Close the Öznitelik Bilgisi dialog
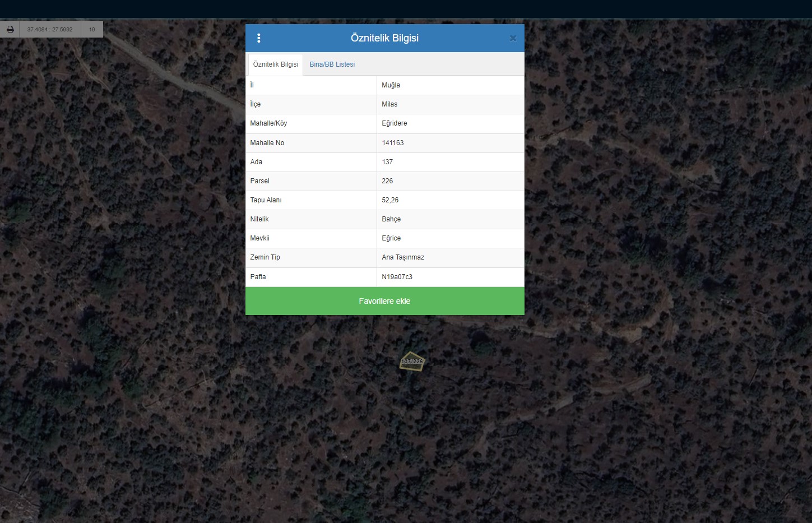Viewport: 812px width, 523px height. click(x=513, y=38)
